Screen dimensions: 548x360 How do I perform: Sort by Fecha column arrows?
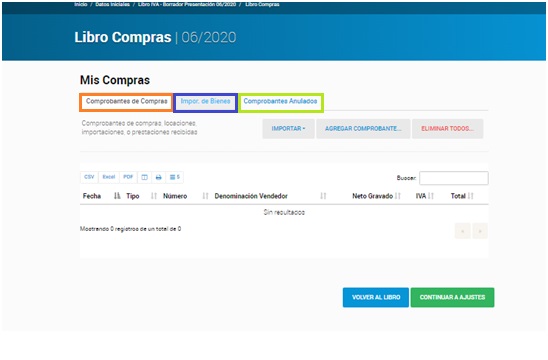click(x=117, y=196)
